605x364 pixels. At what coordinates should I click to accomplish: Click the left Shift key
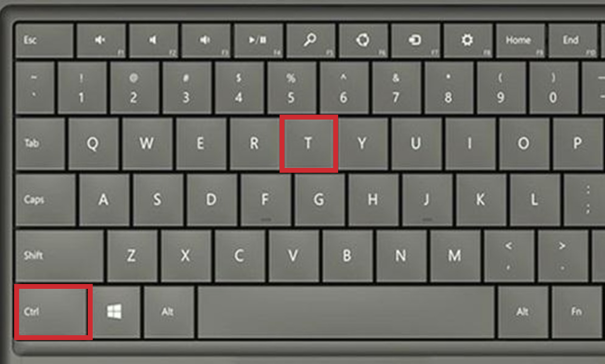[59, 256]
